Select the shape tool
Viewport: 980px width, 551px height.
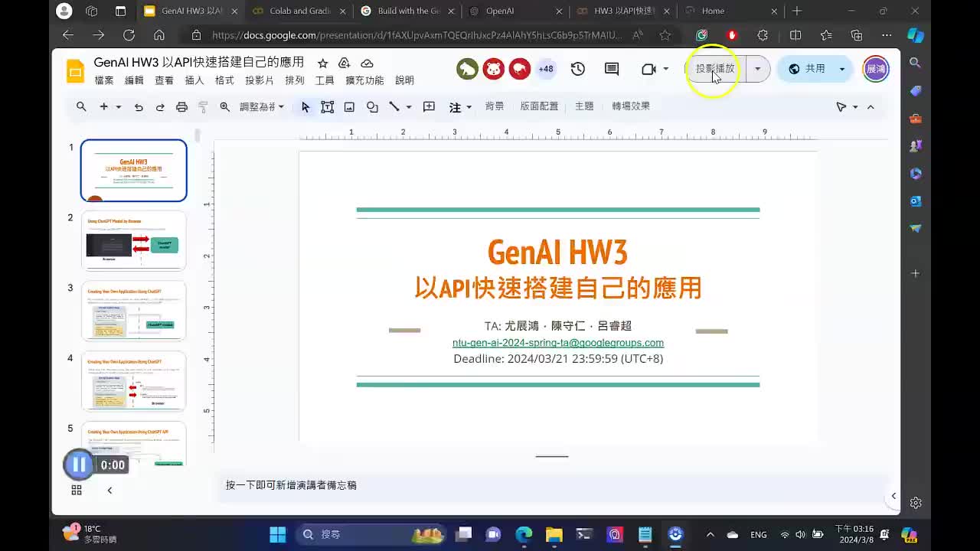372,107
